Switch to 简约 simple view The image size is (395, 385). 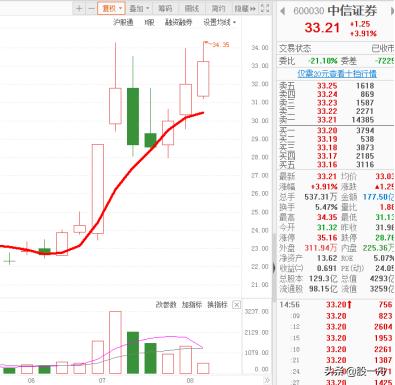coord(218,8)
